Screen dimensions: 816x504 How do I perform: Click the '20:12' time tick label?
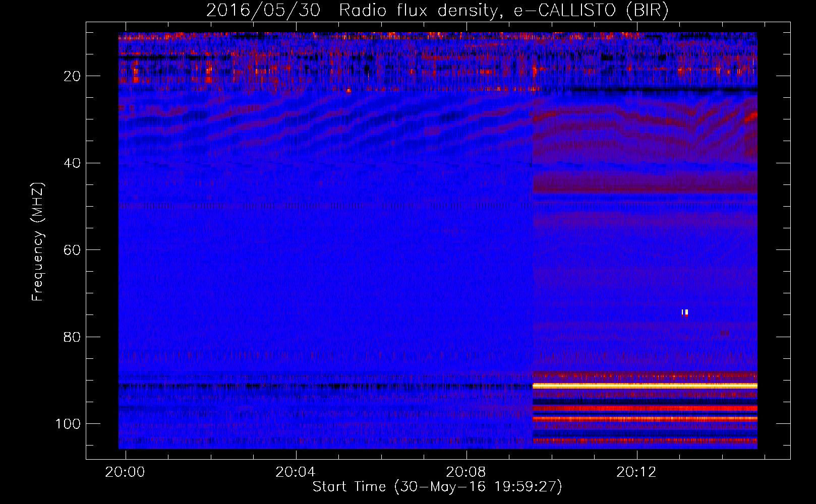pos(636,472)
